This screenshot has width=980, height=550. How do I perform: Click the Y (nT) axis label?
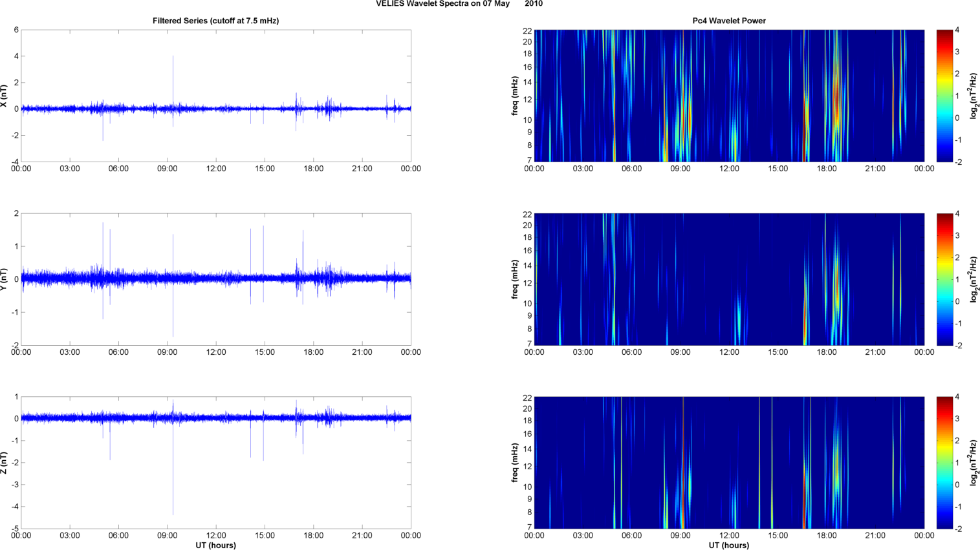point(4,279)
